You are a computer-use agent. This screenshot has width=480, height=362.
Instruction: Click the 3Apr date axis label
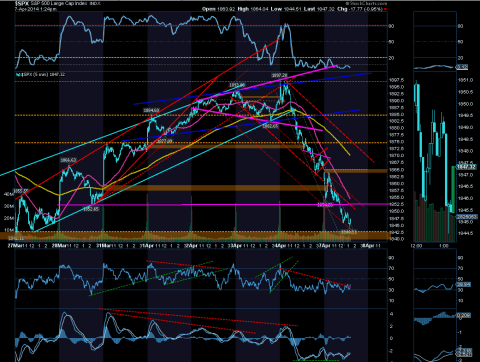pos(235,246)
